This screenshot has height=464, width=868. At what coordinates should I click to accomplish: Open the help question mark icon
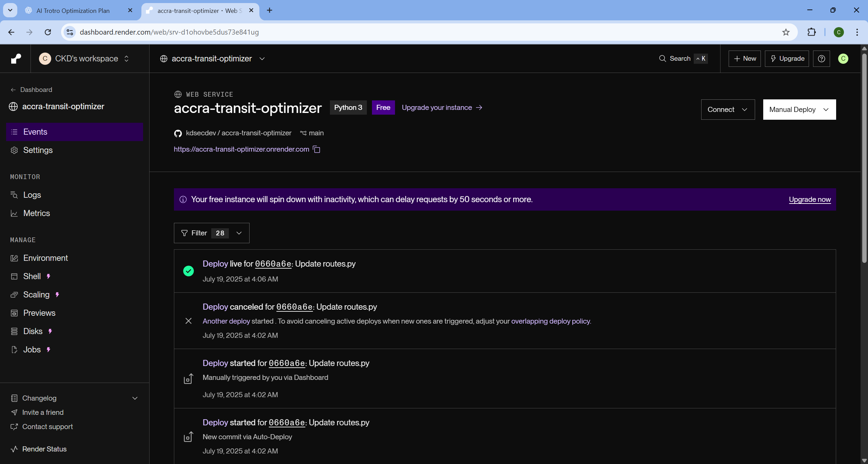tap(821, 59)
